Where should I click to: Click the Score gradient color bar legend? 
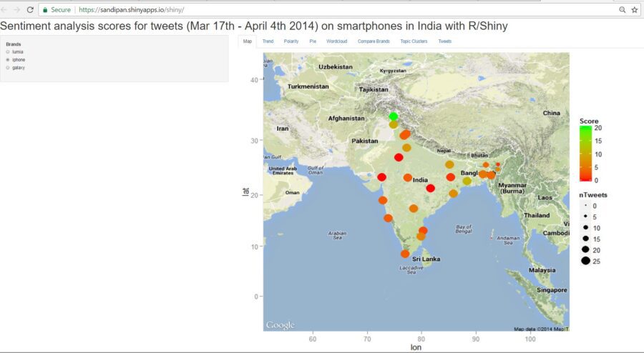(x=585, y=154)
